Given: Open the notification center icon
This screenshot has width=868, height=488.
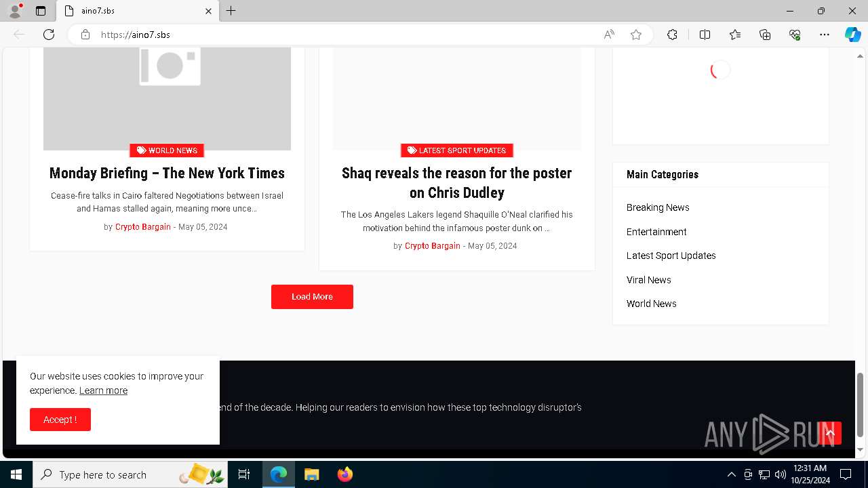Looking at the screenshot, I should tap(846, 474).
